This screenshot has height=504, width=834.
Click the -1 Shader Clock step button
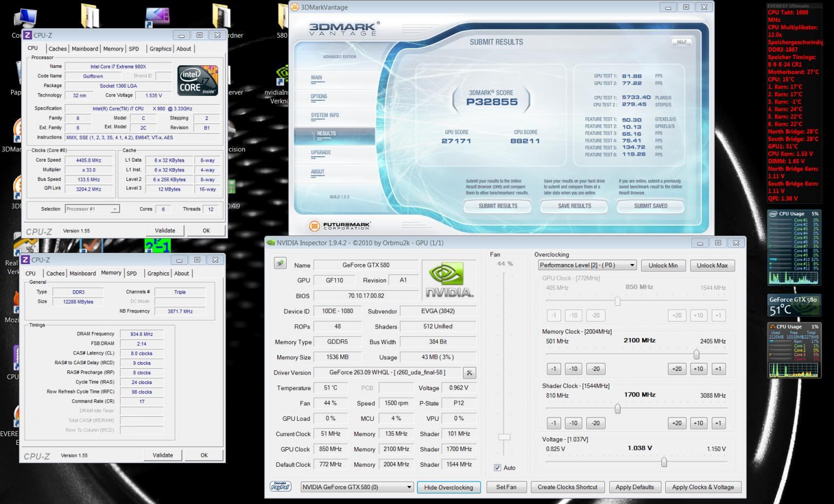tap(553, 423)
